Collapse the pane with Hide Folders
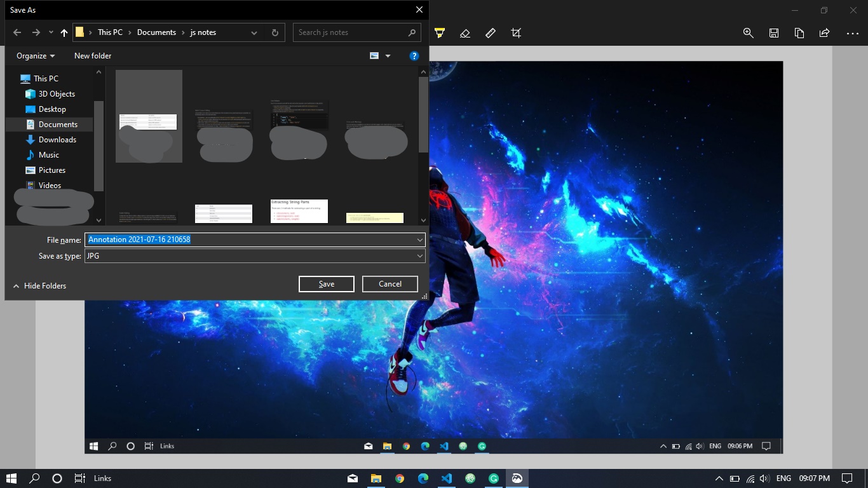 coord(39,286)
